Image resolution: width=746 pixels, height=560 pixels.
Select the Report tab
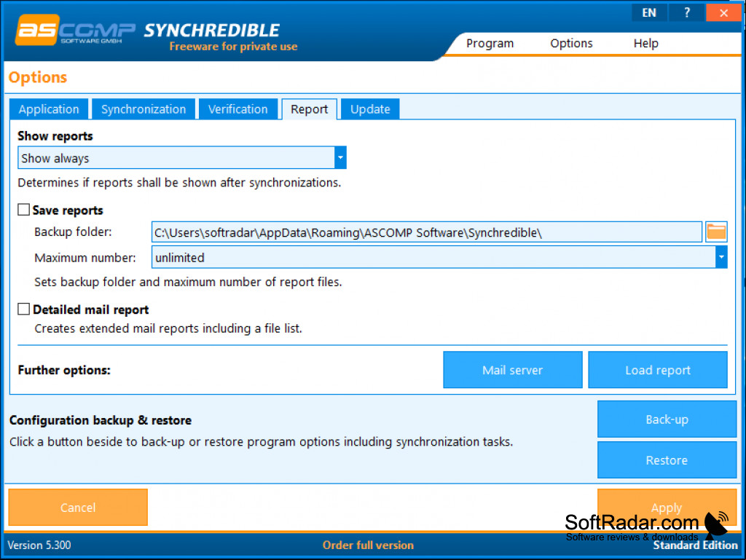pyautogui.click(x=309, y=109)
